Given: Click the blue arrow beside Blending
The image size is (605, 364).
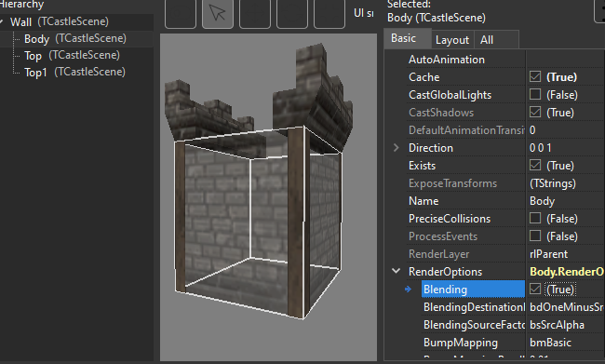Looking at the screenshot, I should pos(409,290).
